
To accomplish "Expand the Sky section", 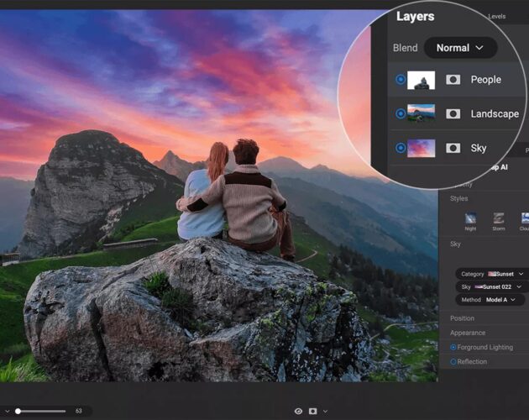I will 455,244.
